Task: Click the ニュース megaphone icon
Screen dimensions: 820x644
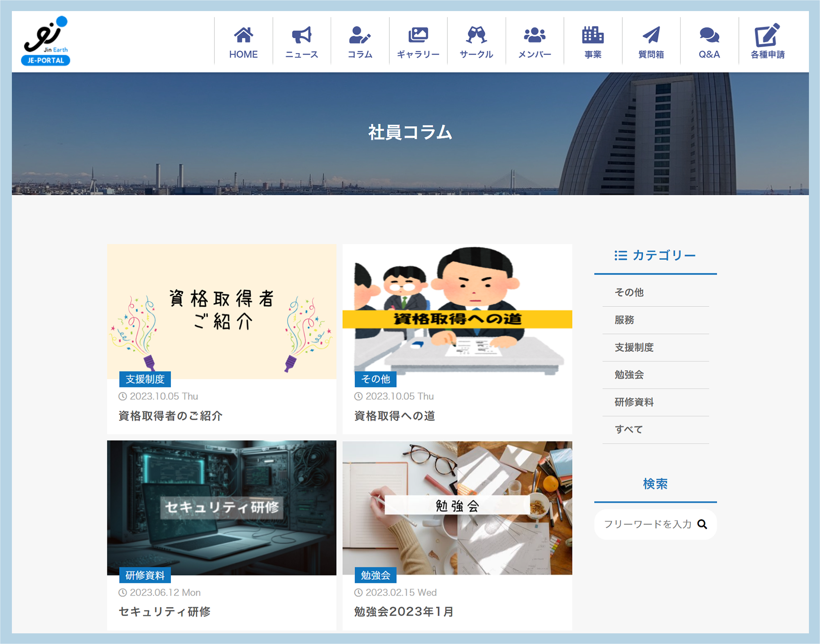Action: click(x=302, y=35)
